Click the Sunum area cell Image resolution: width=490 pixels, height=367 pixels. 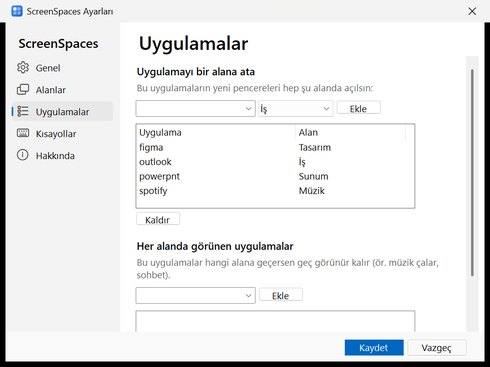313,176
